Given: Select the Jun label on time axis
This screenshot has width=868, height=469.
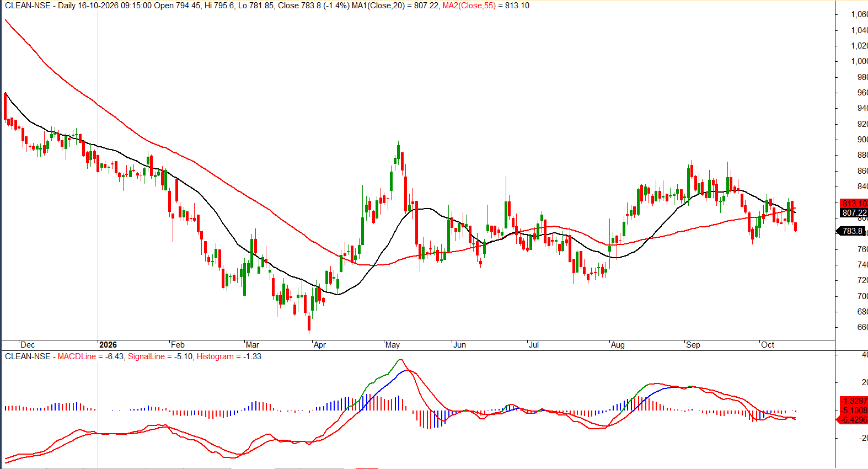Looking at the screenshot, I should pyautogui.click(x=460, y=345).
